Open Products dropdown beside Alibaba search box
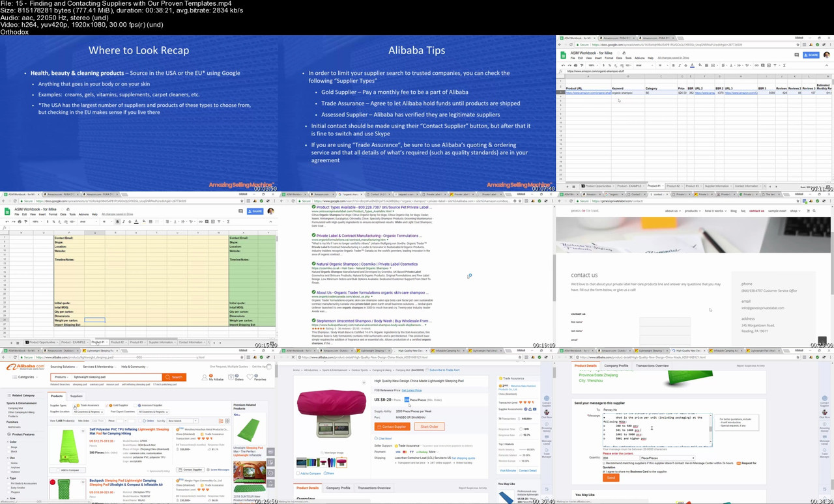Screen dimensions: 834x504 61,377
